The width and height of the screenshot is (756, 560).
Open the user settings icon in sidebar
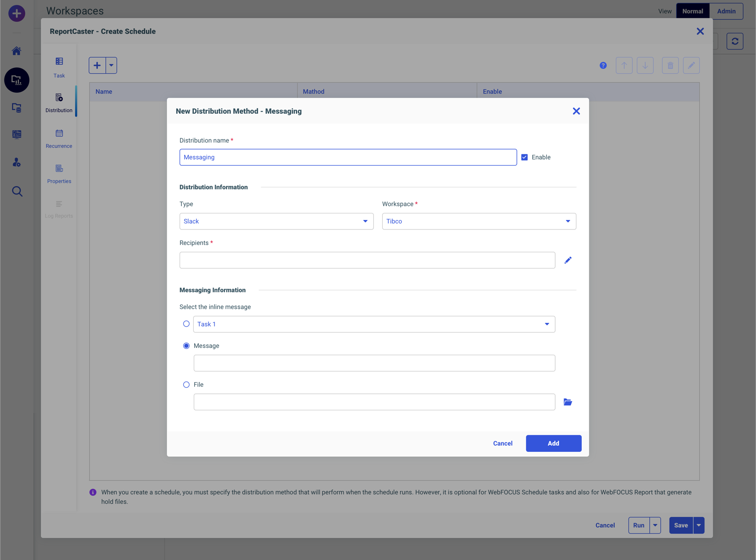(17, 162)
